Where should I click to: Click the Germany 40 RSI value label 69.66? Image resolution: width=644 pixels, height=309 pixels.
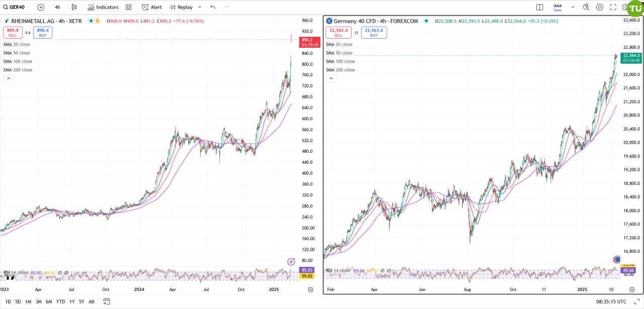629,270
